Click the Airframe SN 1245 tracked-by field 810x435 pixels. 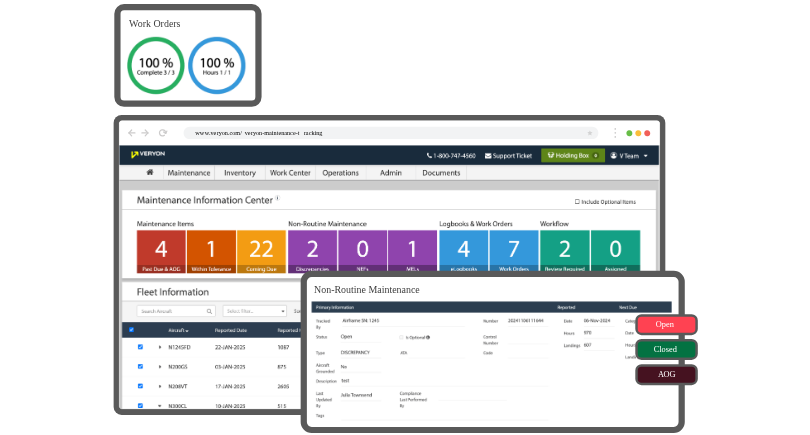402,321
